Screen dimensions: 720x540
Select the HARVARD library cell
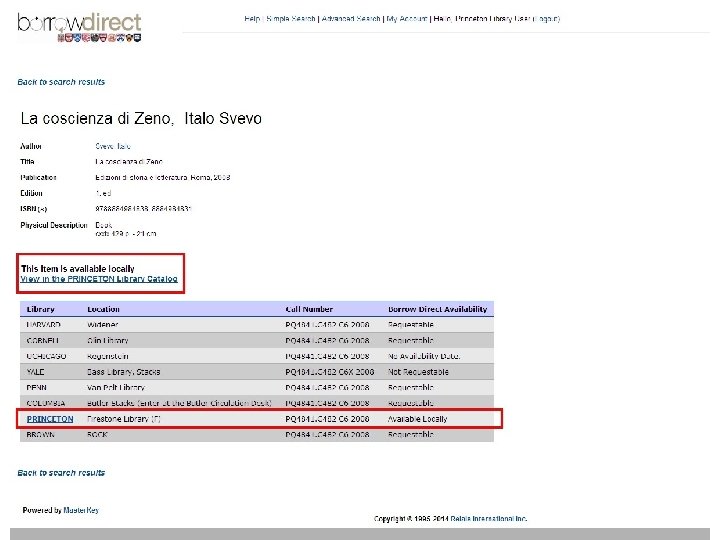(44, 325)
